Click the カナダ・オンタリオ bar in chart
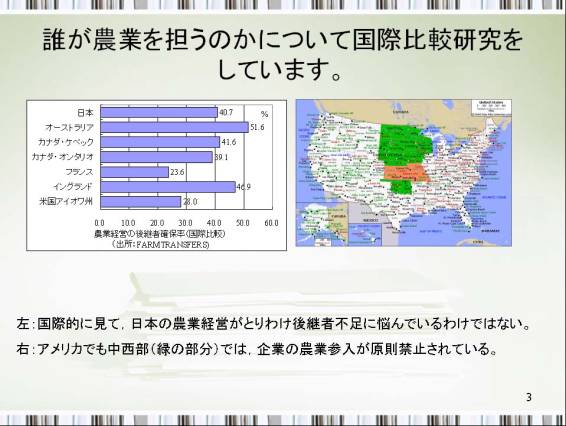This screenshot has height=426, width=566. [x=157, y=157]
